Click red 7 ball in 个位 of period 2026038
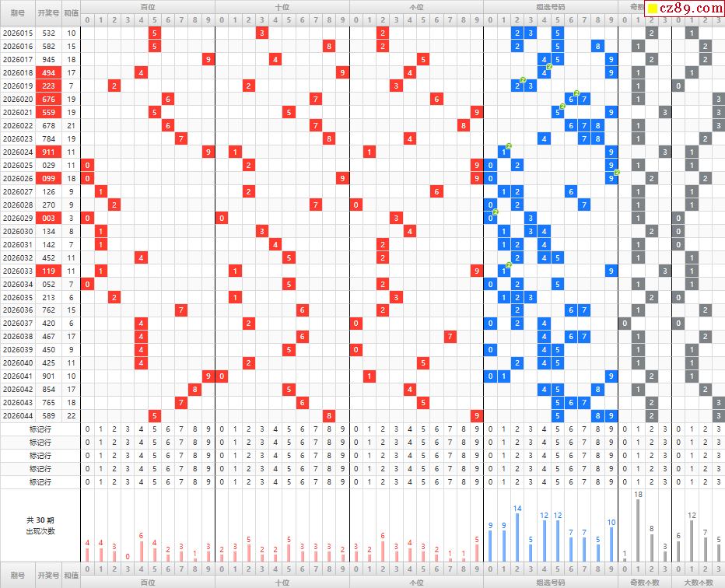Image resolution: width=725 pixels, height=588 pixels. click(450, 337)
